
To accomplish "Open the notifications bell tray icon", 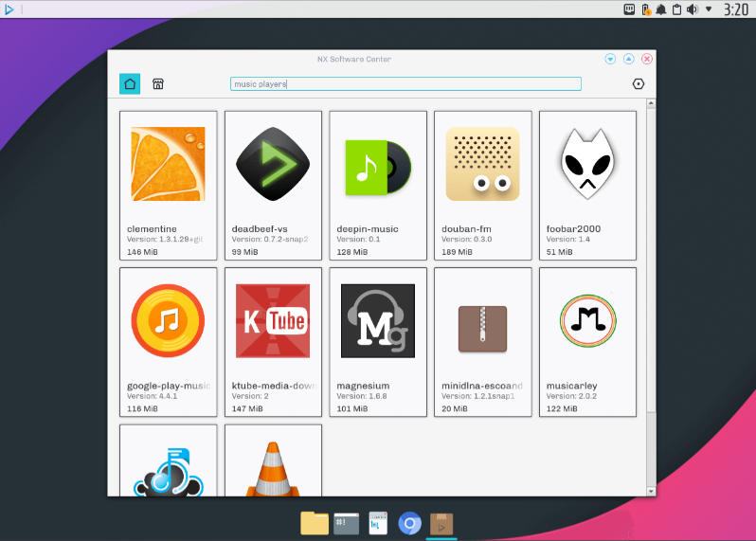I will coord(661,9).
